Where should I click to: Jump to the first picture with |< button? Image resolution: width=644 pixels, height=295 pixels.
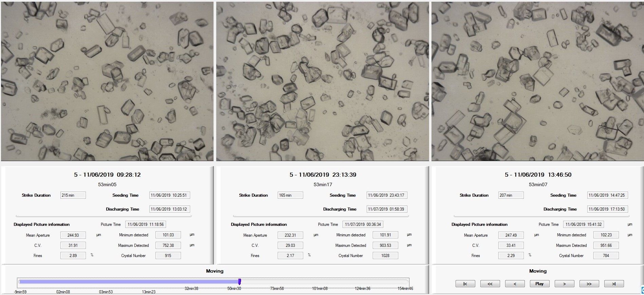(465, 284)
